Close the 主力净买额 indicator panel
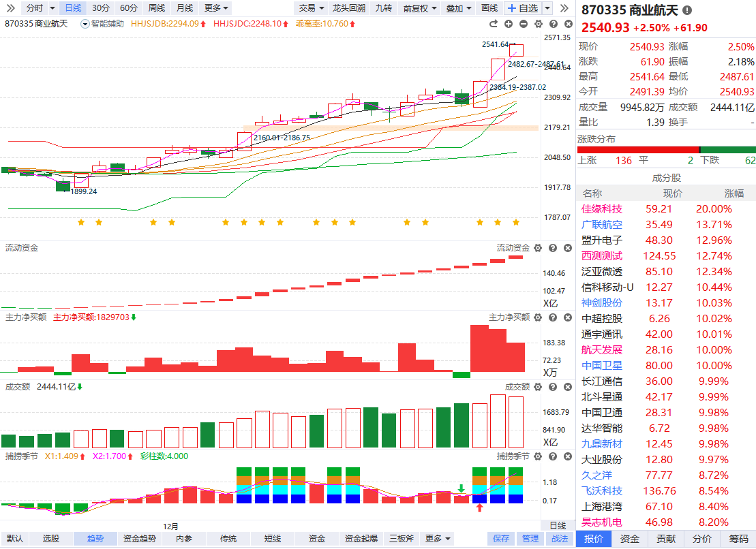Image resolution: width=756 pixels, height=549 pixels. [567, 317]
